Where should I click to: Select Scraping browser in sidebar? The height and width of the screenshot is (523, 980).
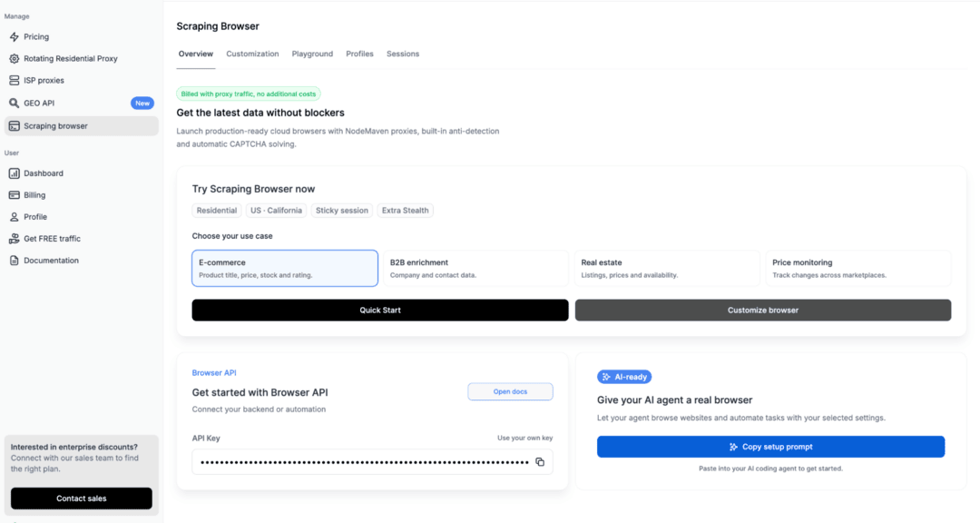(82, 125)
